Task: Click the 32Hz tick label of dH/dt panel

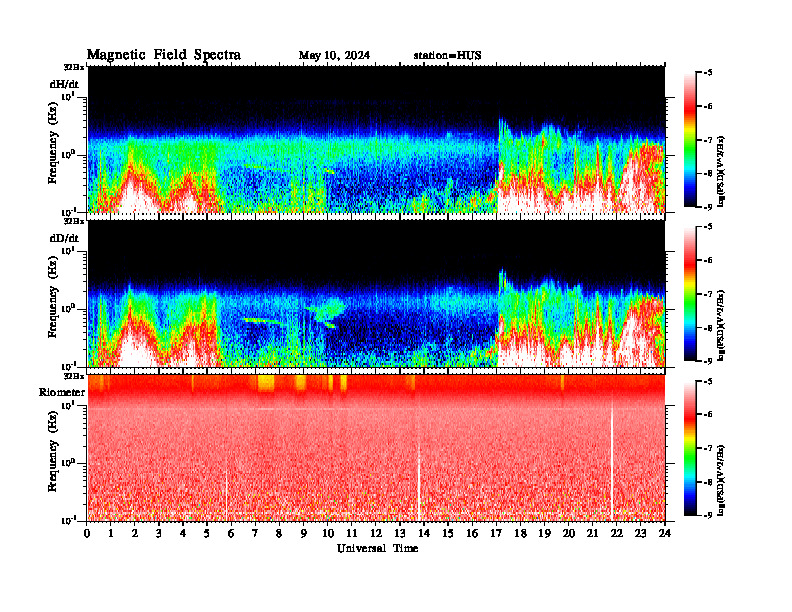Action: point(74,67)
